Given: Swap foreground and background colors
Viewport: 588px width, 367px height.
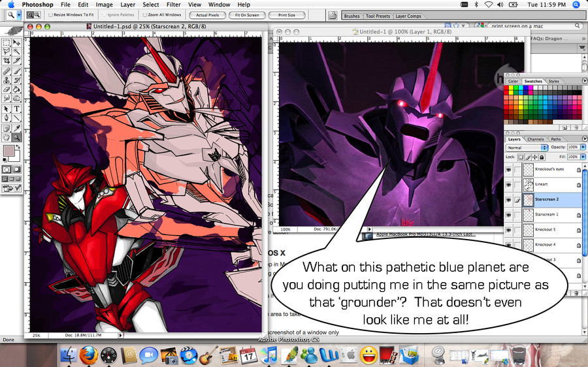Looking at the screenshot, I should click(x=17, y=147).
